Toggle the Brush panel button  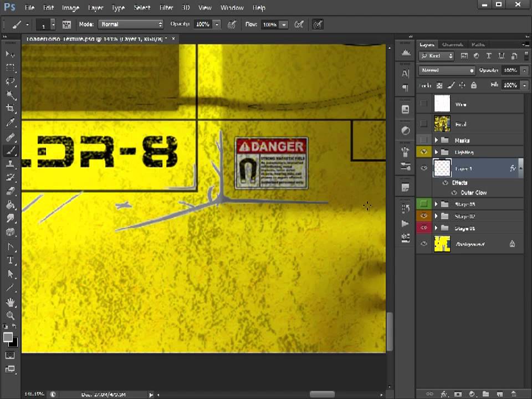click(x=66, y=24)
